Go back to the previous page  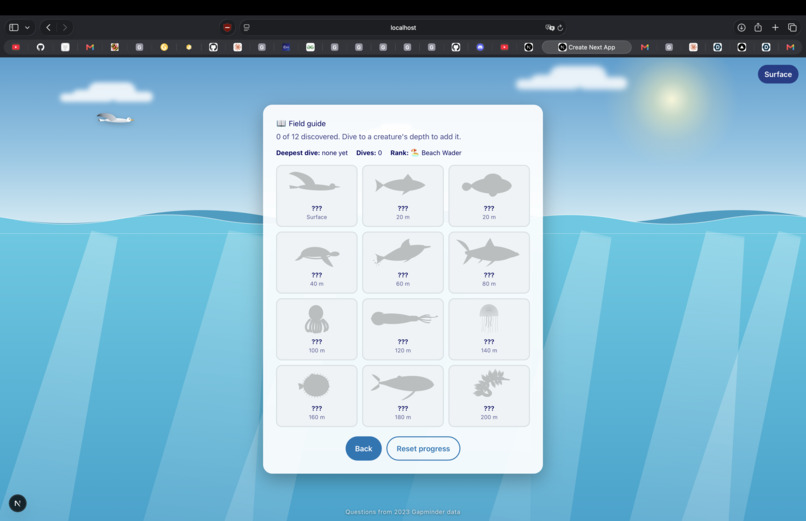pyautogui.click(x=48, y=27)
